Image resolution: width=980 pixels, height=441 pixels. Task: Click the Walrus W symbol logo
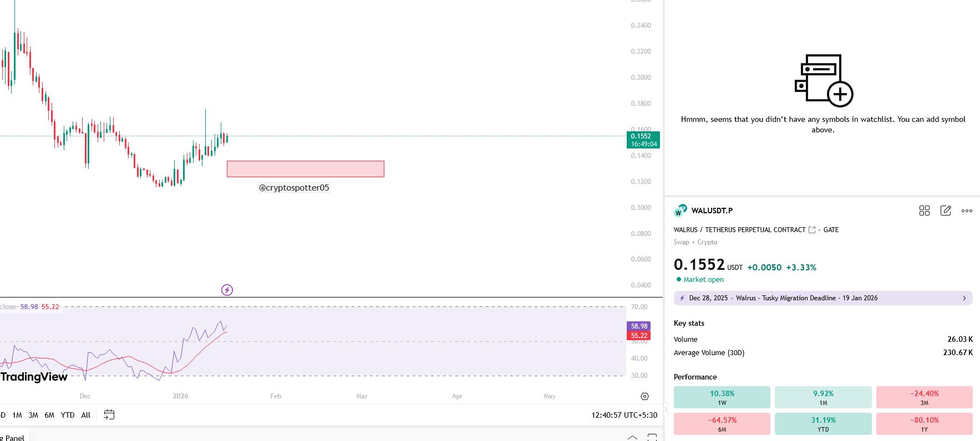(x=680, y=211)
